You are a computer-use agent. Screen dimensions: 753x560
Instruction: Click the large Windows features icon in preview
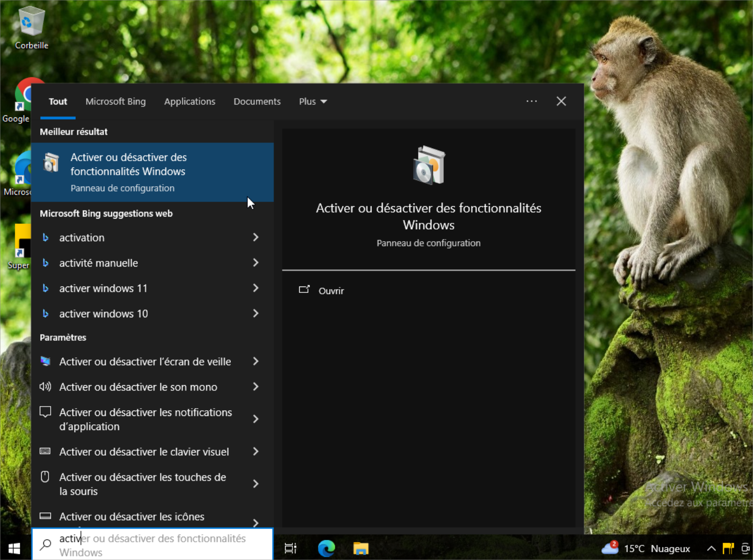point(429,165)
